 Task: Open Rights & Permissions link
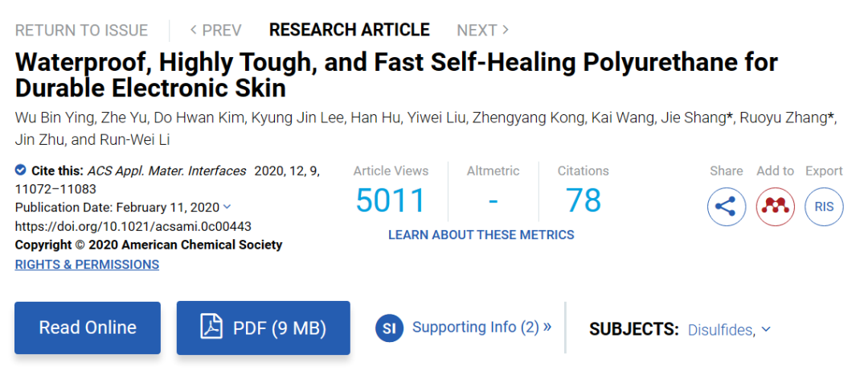click(x=87, y=265)
